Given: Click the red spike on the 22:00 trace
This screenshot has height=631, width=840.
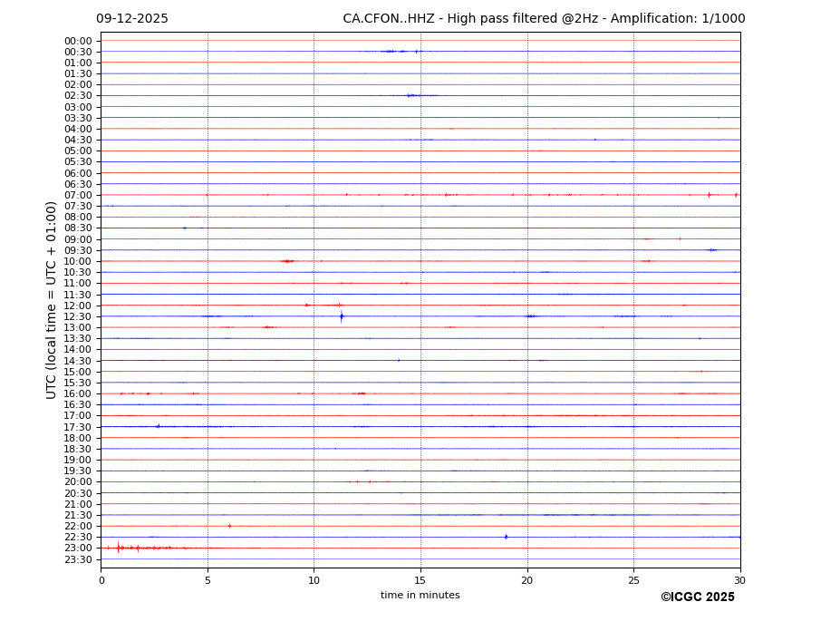Looking at the screenshot, I should tap(229, 526).
